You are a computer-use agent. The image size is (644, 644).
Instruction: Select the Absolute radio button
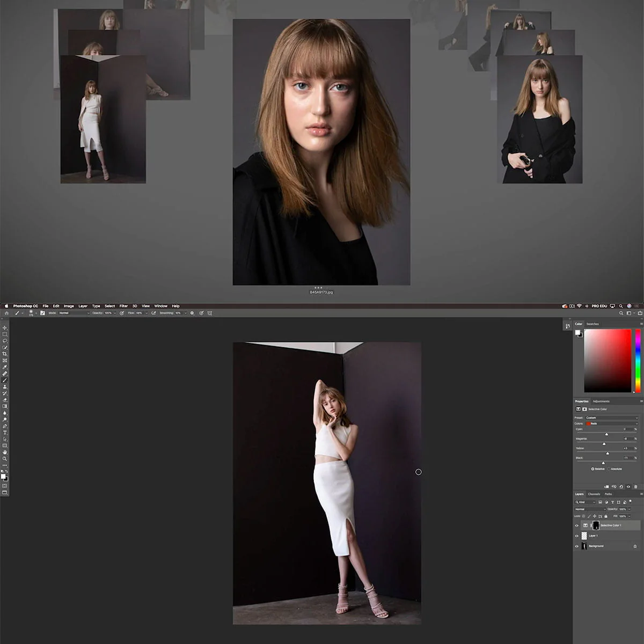(609, 469)
